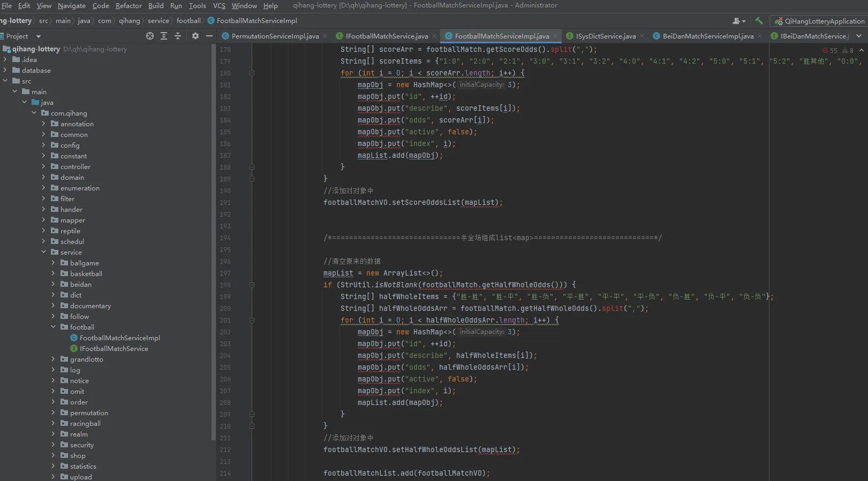The width and height of the screenshot is (868, 481).
Task: Click the Collapse All icon in Project panel
Action: pos(178,36)
